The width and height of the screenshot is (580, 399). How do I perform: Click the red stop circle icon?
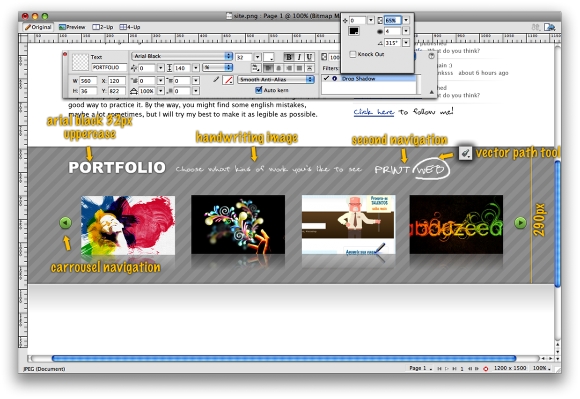click(486, 369)
